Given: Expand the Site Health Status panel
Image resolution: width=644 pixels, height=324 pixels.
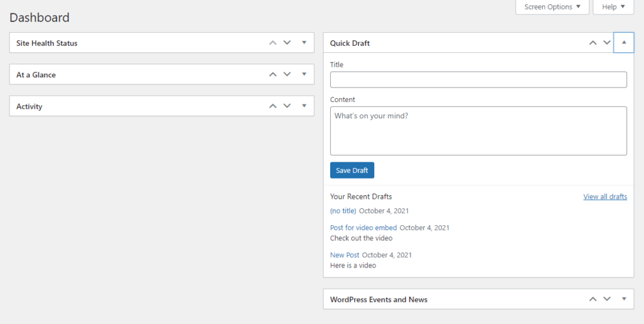Looking at the screenshot, I should tap(304, 43).
